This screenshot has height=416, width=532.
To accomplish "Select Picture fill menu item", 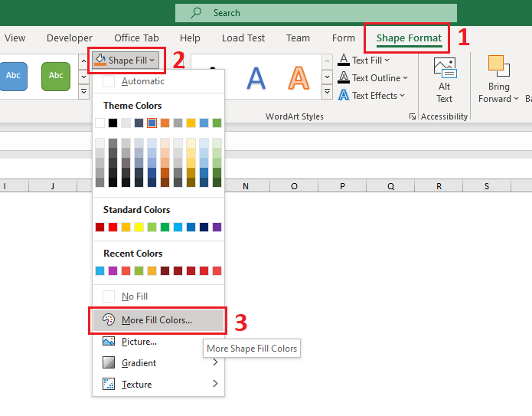I will (x=158, y=341).
